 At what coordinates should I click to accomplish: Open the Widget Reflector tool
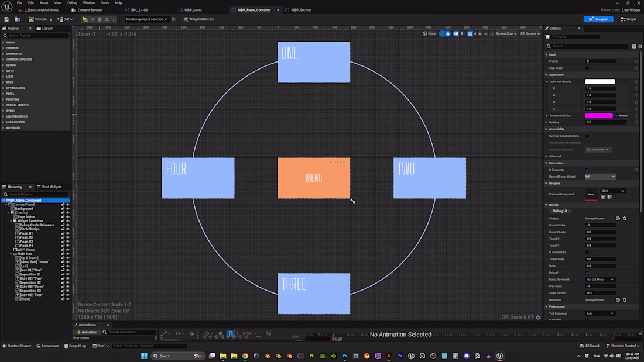point(198,19)
